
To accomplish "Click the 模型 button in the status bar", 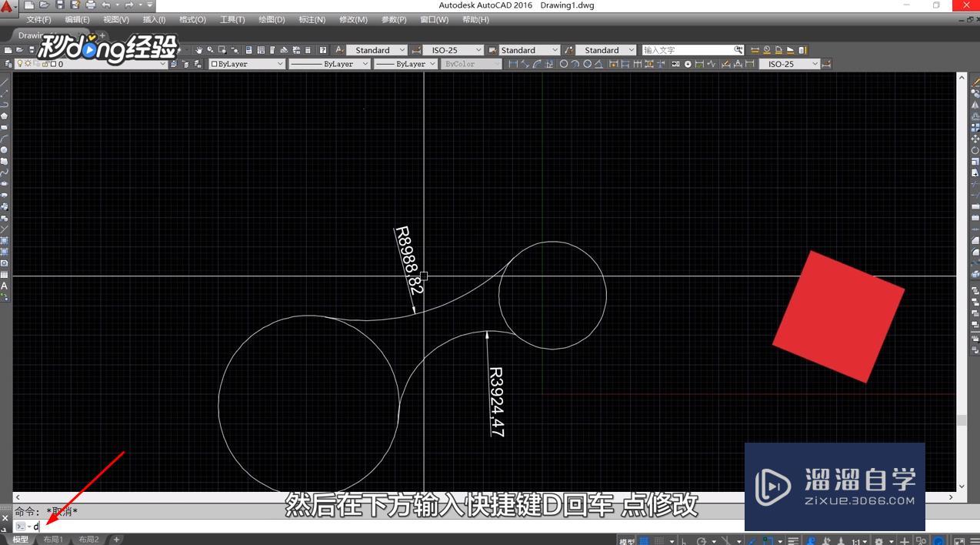I will [627, 537].
